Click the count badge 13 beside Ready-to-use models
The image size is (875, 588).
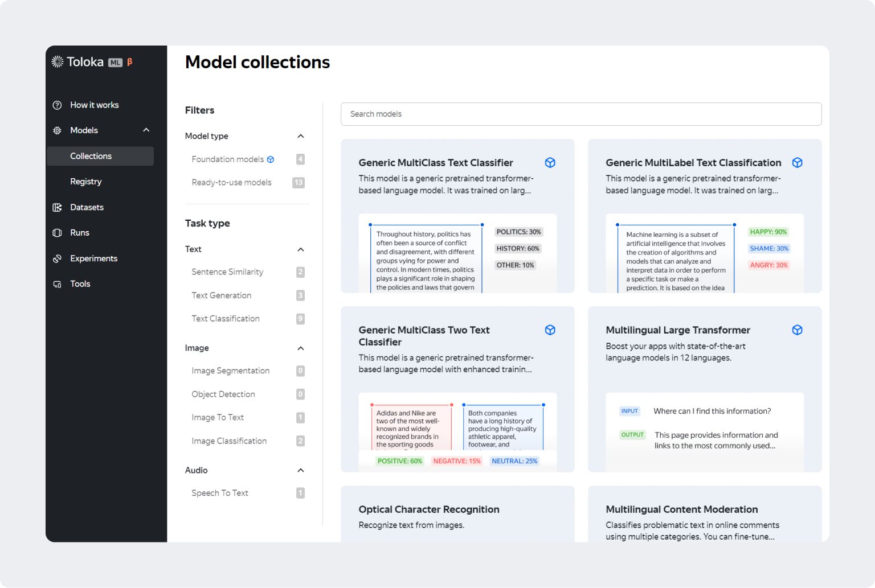click(299, 183)
